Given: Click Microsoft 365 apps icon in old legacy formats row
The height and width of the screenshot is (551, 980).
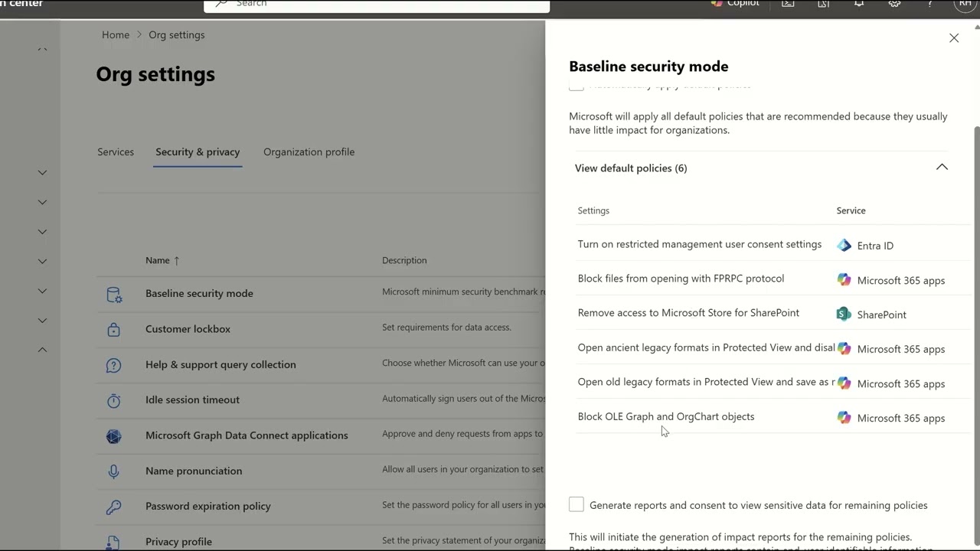Looking at the screenshot, I should pyautogui.click(x=844, y=383).
